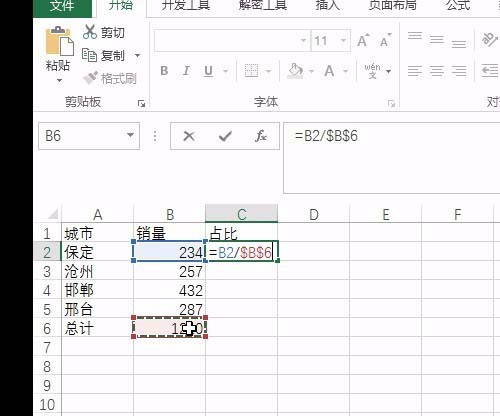Screen dimensions: 500x416
Task: Open the Paste options arrow
Action: (x=59, y=80)
